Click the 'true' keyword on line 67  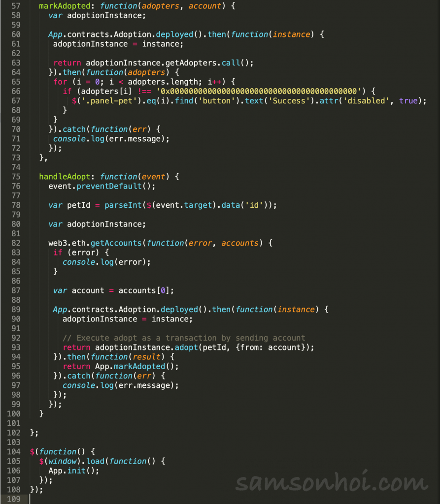tap(408, 101)
